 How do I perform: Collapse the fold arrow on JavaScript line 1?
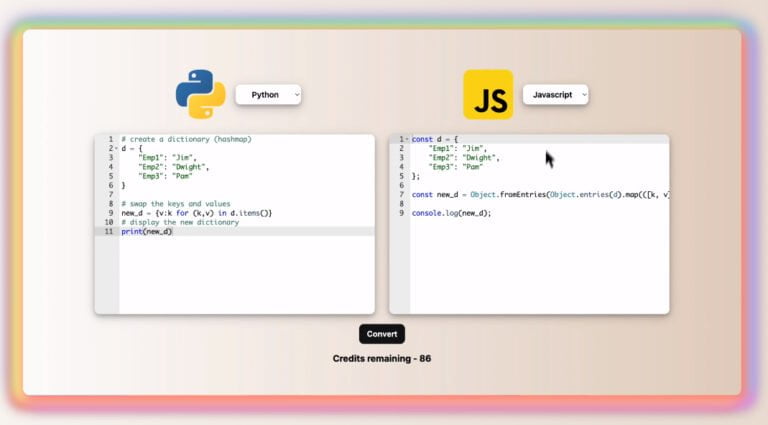[x=407, y=139]
